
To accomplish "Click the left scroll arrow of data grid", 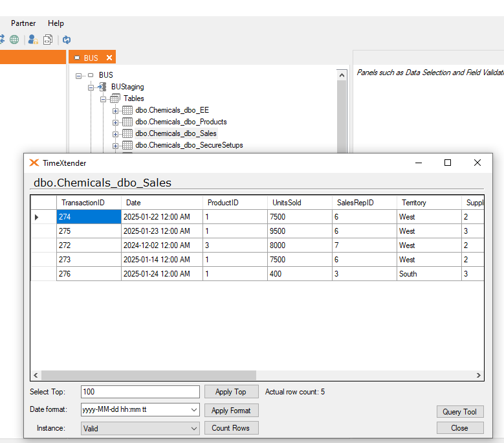I will click(36, 375).
